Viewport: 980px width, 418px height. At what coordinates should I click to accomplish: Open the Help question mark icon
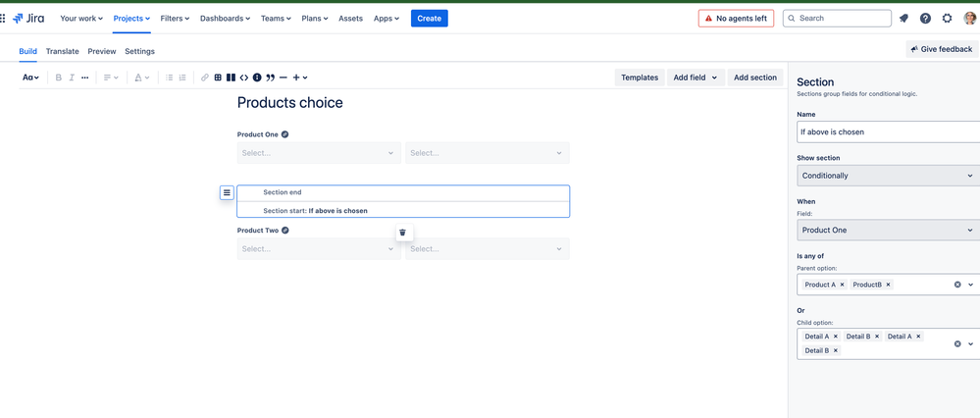pyautogui.click(x=926, y=18)
